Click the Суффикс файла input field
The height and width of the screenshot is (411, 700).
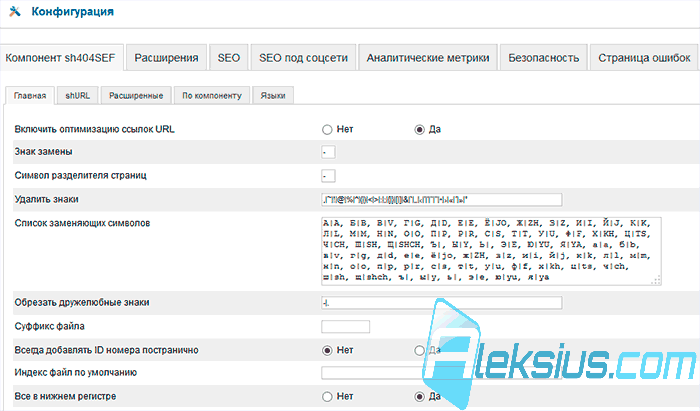click(x=346, y=327)
